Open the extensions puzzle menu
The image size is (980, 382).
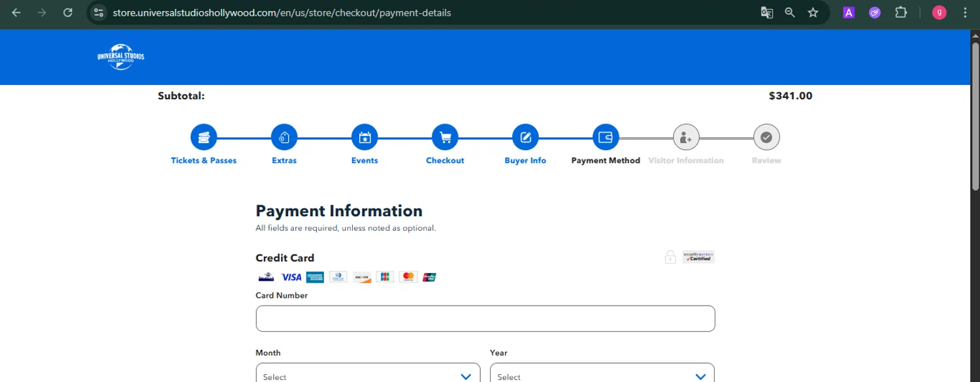tap(901, 12)
